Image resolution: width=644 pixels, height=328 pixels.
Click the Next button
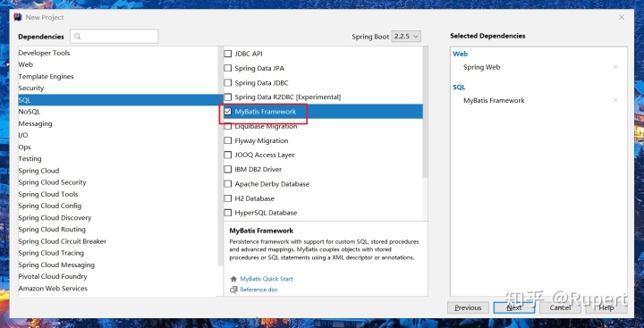513,307
